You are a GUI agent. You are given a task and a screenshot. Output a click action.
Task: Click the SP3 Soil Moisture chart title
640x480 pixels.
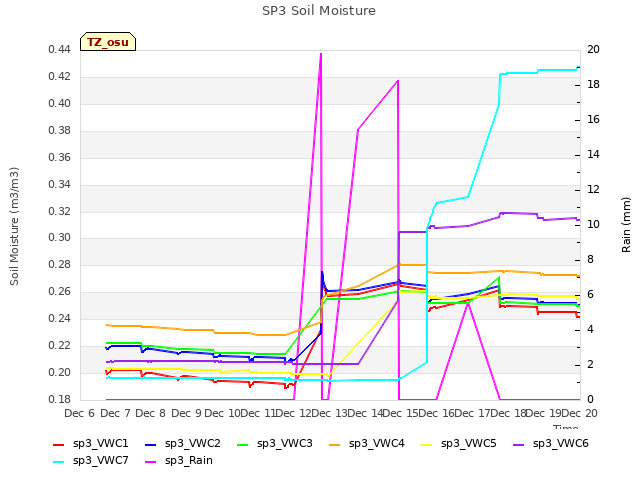point(319,11)
